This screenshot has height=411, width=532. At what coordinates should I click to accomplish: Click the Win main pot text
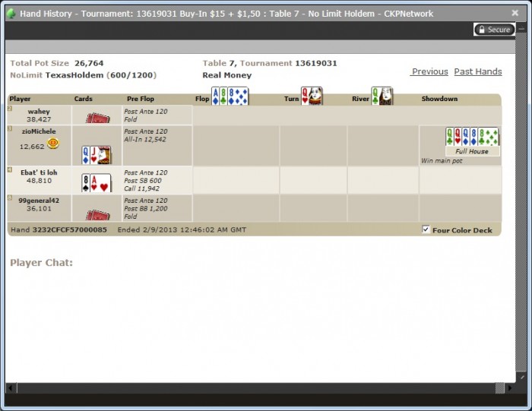pyautogui.click(x=442, y=161)
